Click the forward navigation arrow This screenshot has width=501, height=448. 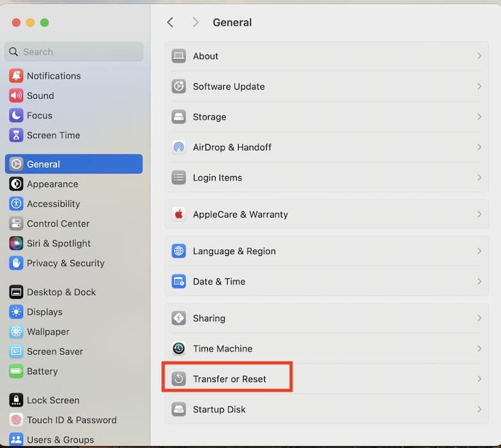coord(195,22)
